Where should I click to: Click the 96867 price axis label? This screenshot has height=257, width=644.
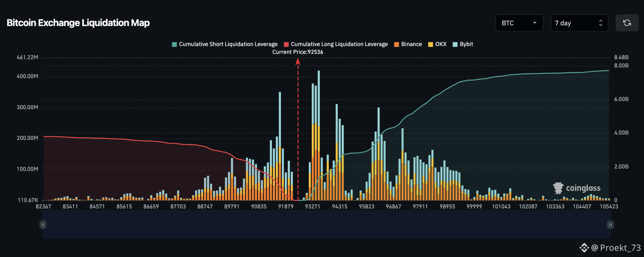(x=393, y=207)
